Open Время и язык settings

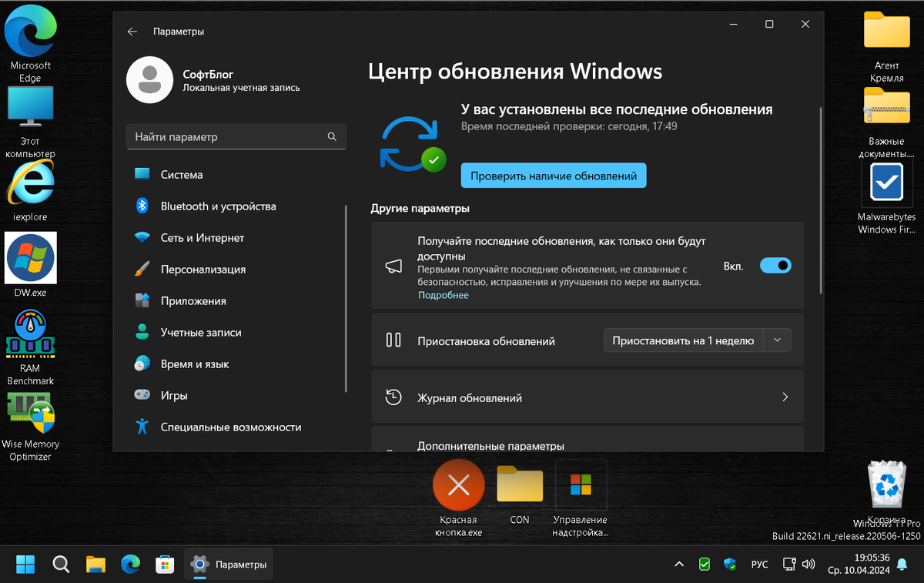tap(236, 364)
